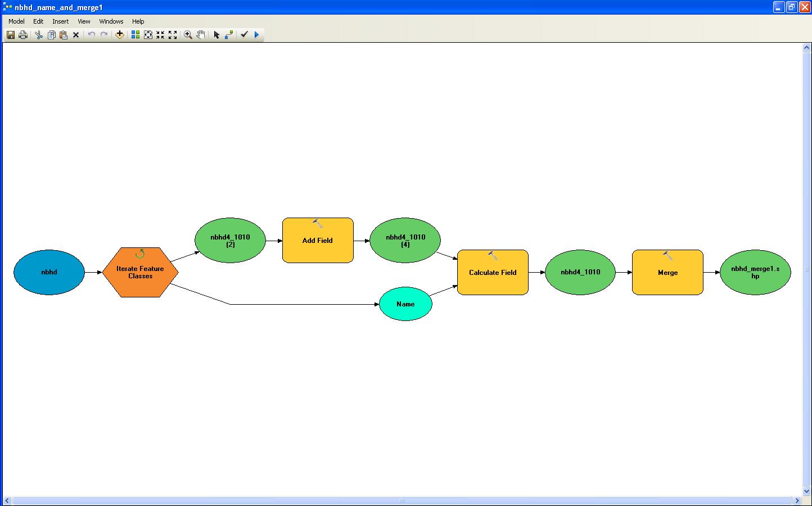The width and height of the screenshot is (812, 506).
Task: Select the cyan Name variable ellipse
Action: tap(405, 304)
